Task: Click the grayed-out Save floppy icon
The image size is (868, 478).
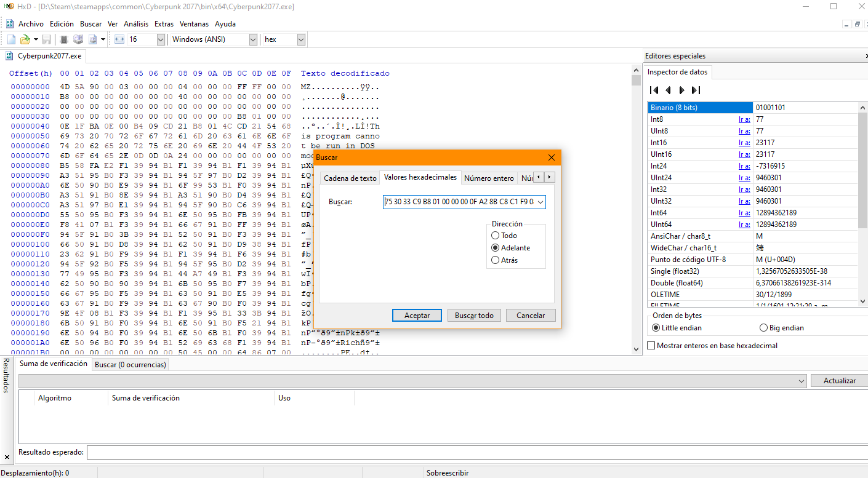Action: coord(47,39)
